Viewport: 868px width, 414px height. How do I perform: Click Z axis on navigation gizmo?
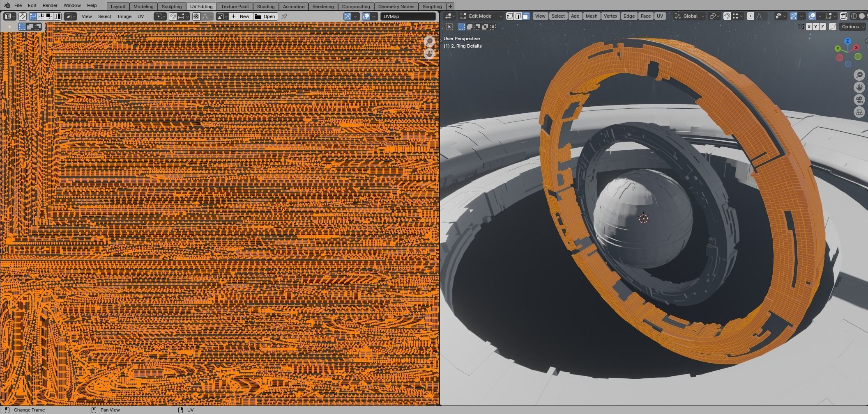pyautogui.click(x=847, y=41)
